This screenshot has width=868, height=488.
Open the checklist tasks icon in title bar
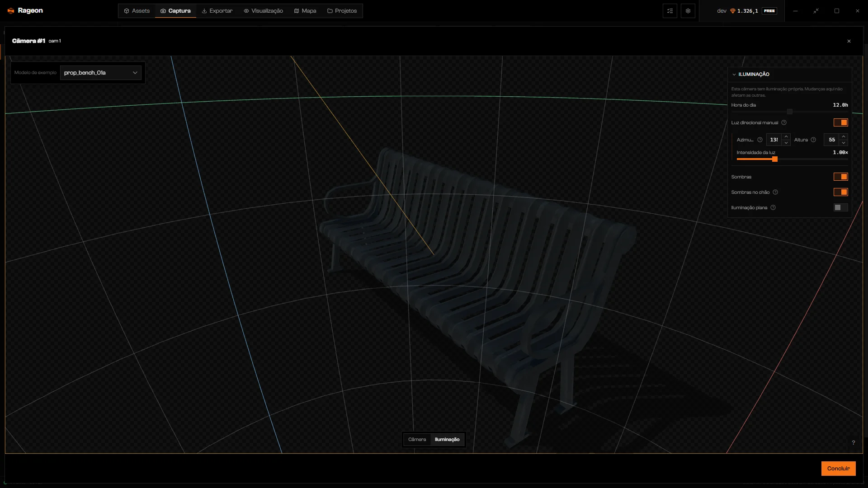pyautogui.click(x=670, y=11)
